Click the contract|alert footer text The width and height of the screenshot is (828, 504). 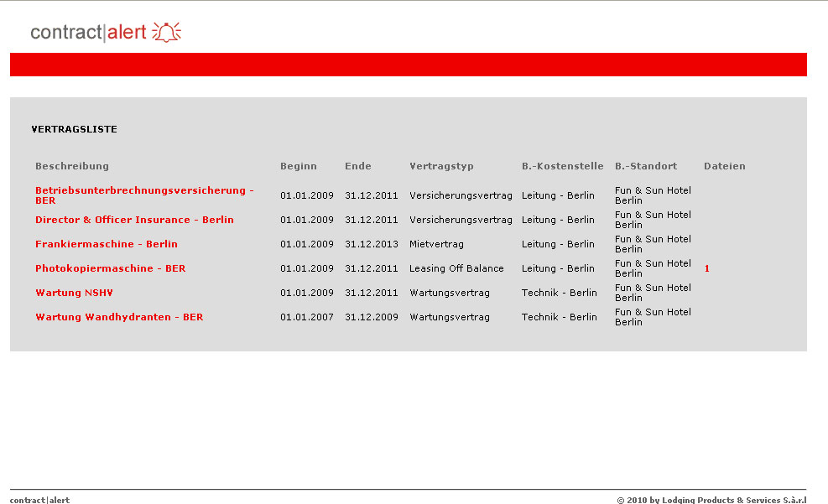39,500
